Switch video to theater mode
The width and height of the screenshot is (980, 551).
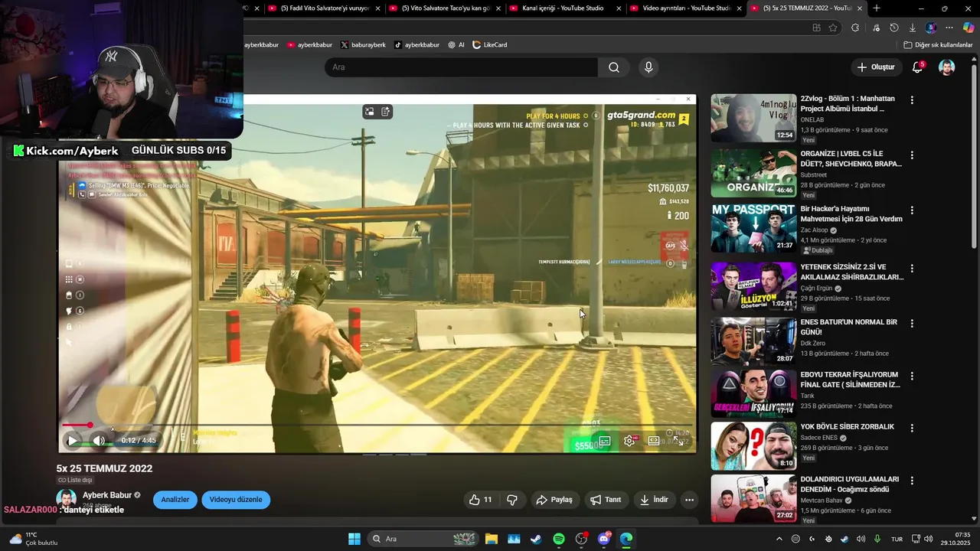[x=654, y=441]
